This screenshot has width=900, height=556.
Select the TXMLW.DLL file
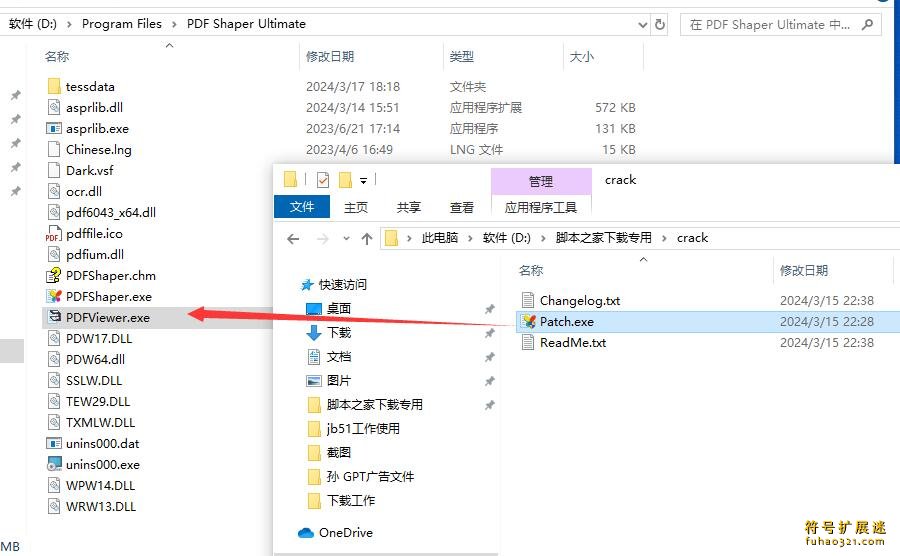100,423
